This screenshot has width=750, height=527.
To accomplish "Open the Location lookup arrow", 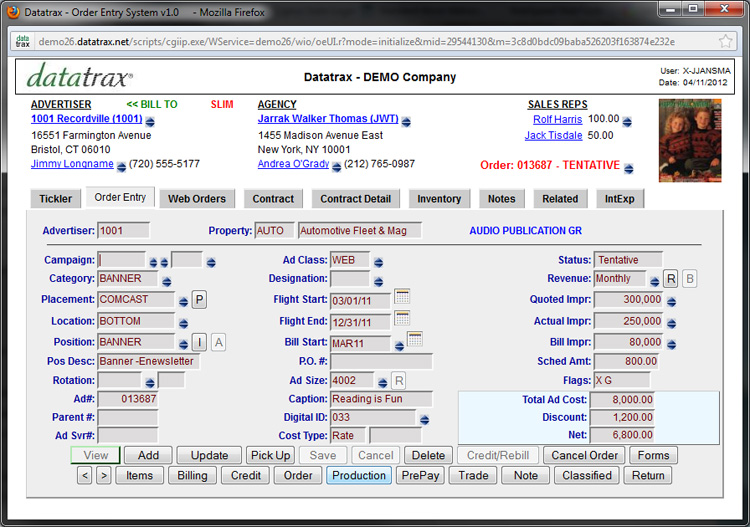I will pos(183,323).
